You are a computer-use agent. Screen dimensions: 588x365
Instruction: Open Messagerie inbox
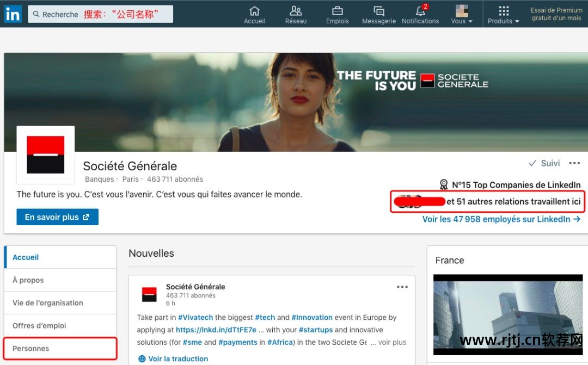(379, 15)
